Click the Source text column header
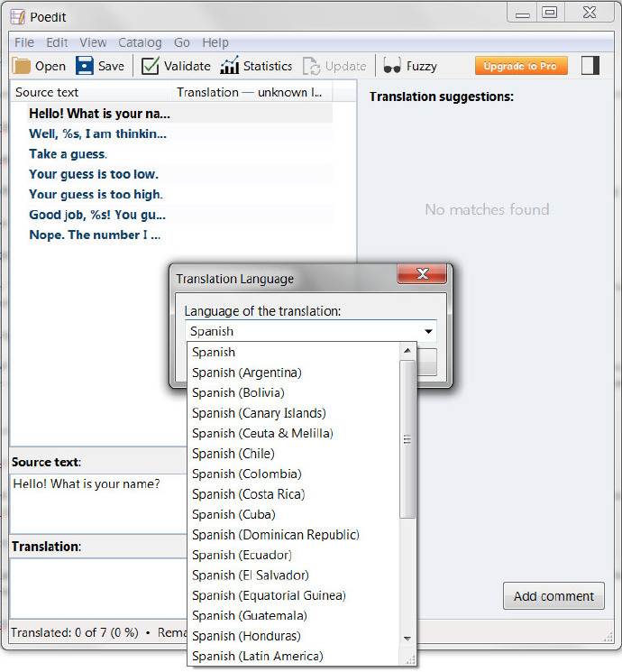 91,92
